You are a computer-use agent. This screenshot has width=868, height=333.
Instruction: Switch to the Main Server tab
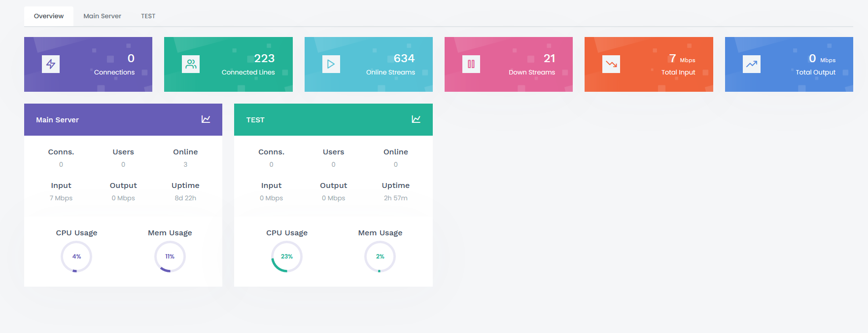[102, 16]
